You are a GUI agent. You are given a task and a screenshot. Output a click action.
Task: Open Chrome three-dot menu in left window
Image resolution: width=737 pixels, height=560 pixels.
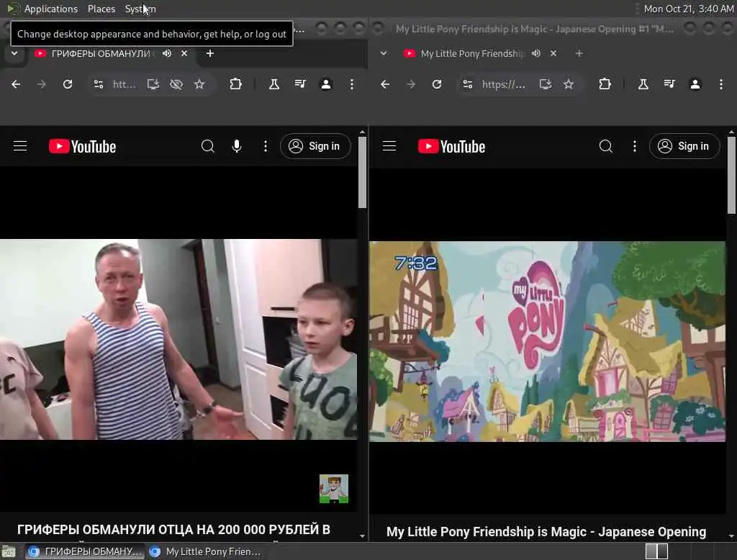coord(351,84)
